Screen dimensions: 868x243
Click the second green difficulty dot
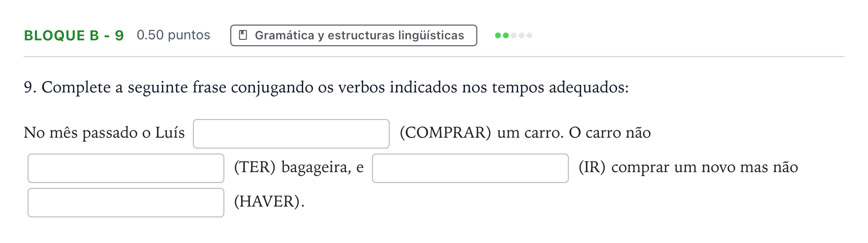(x=506, y=35)
